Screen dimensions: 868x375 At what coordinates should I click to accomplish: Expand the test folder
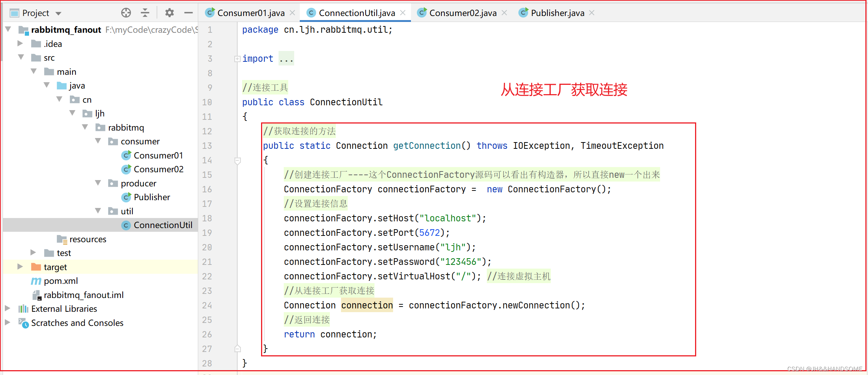point(33,253)
